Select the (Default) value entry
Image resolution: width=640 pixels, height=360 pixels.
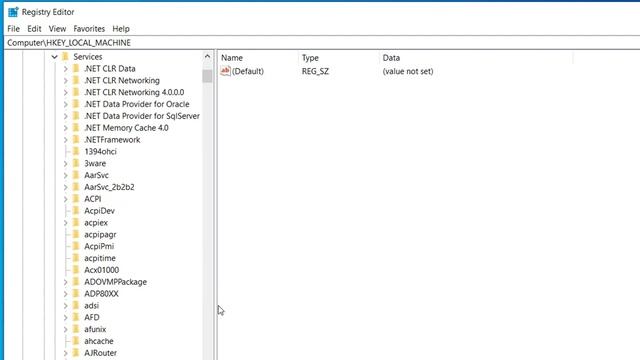point(248,71)
